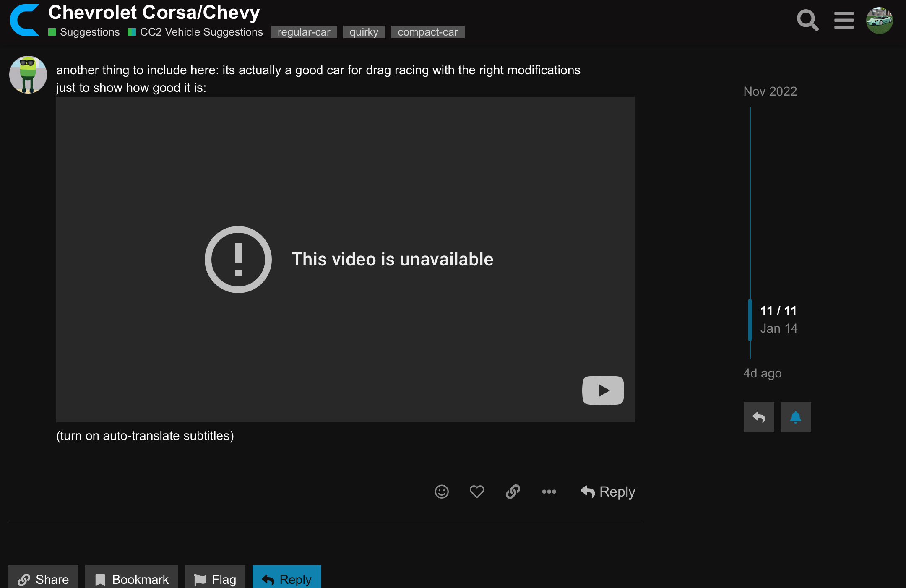Click the YouTube play logo button
Screen dimensions: 906x588
603,390
